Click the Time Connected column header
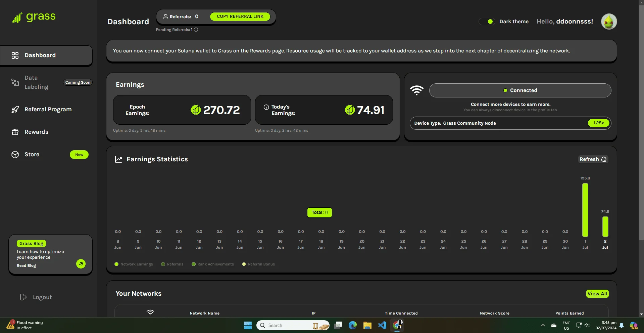 (401, 313)
